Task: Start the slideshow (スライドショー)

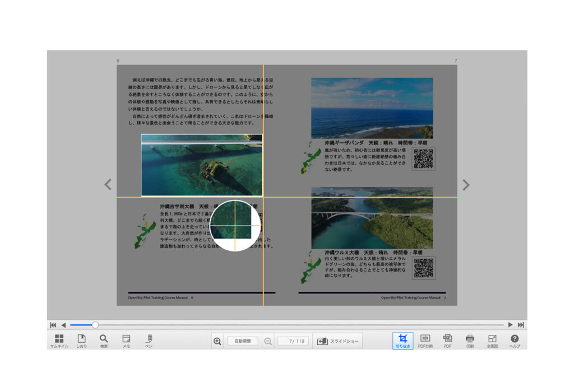Action: tap(337, 341)
